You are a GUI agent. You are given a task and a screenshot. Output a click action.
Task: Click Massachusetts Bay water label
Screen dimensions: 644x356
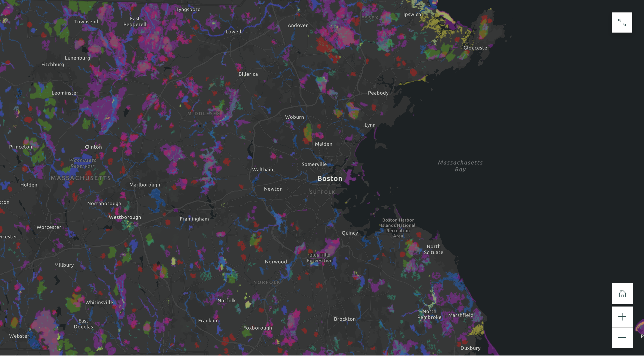(460, 166)
